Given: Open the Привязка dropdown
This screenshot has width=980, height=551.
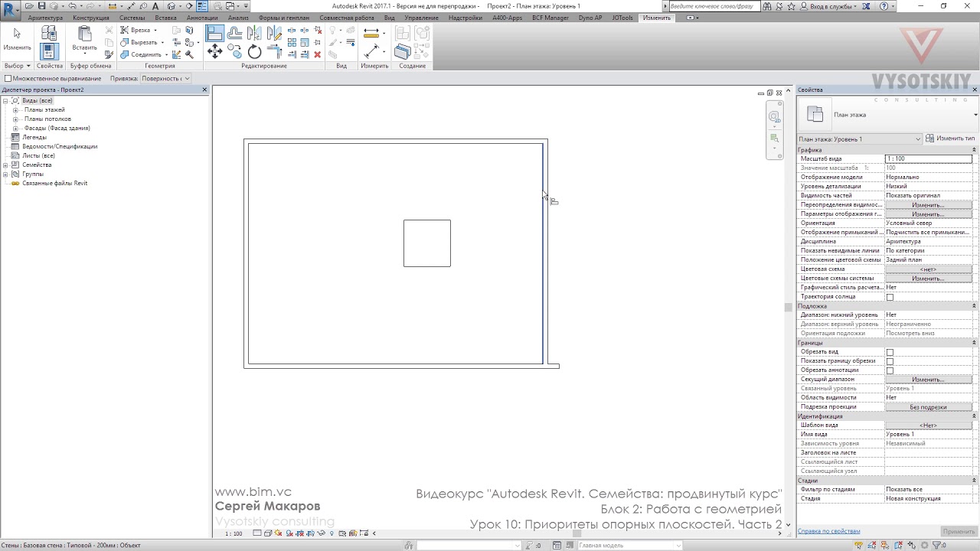Looking at the screenshot, I should click(x=165, y=78).
